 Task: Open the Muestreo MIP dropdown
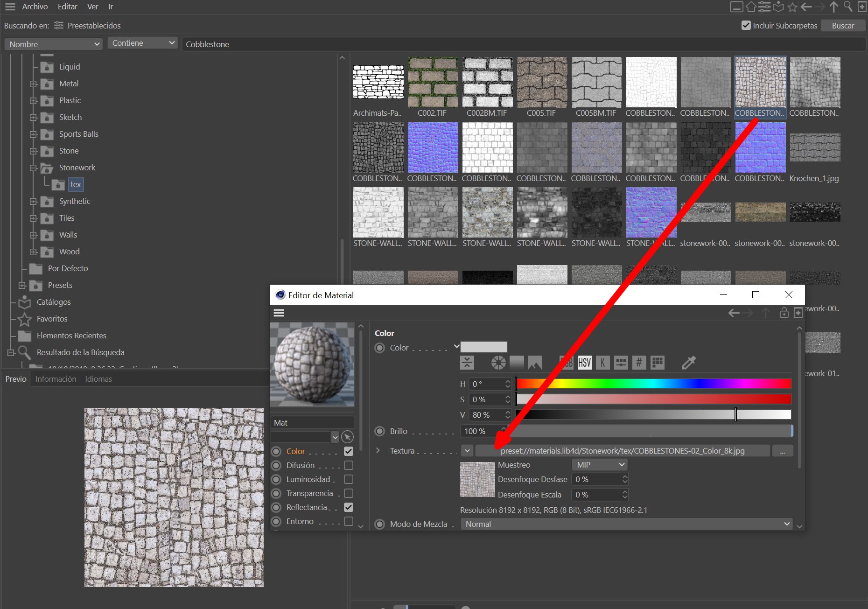point(599,465)
